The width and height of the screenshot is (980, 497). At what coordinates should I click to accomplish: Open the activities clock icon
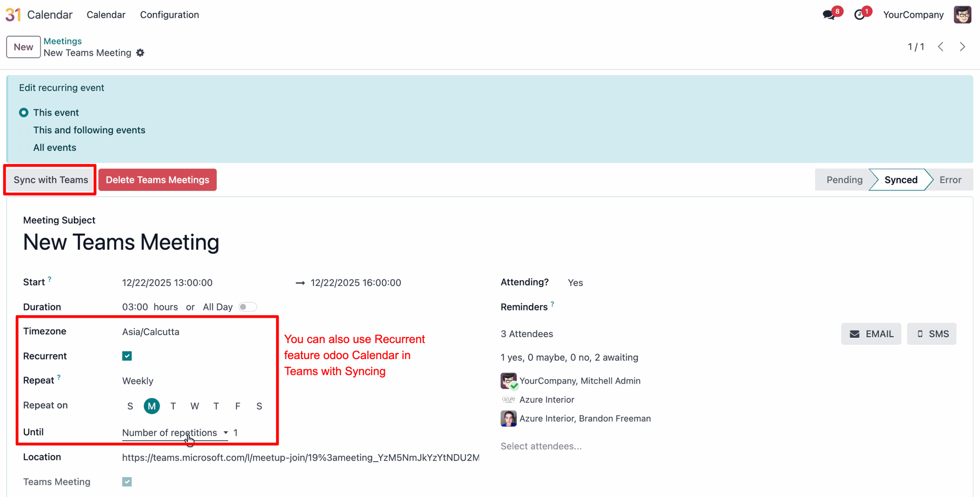tap(860, 15)
